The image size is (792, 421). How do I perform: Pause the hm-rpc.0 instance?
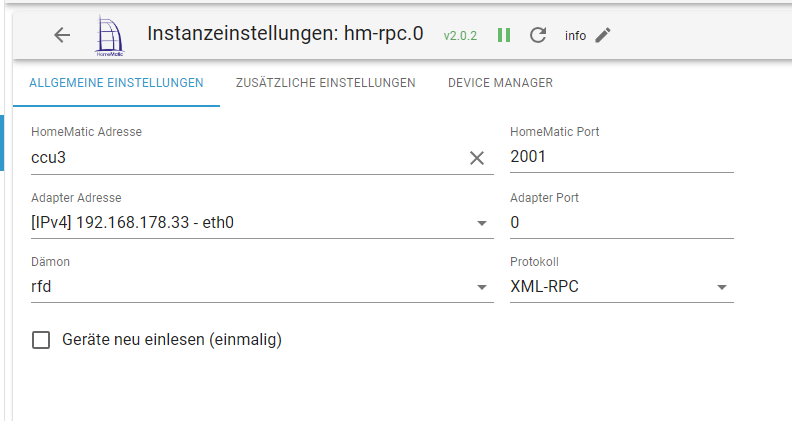coord(504,35)
